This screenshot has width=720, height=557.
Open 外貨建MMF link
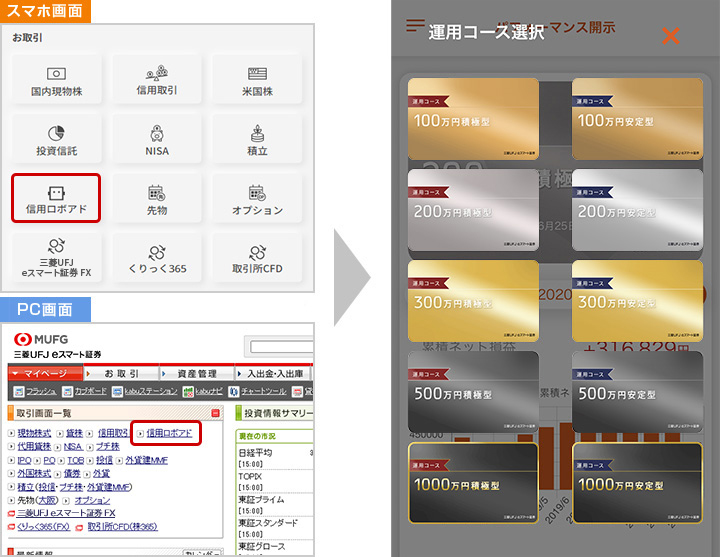tap(146, 460)
